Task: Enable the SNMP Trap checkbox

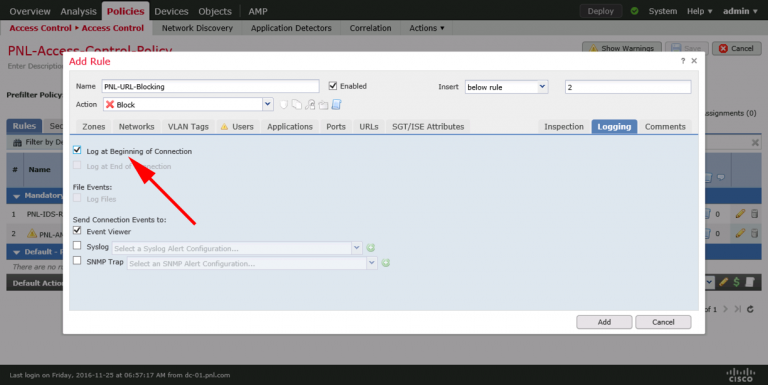Action: 77,261
